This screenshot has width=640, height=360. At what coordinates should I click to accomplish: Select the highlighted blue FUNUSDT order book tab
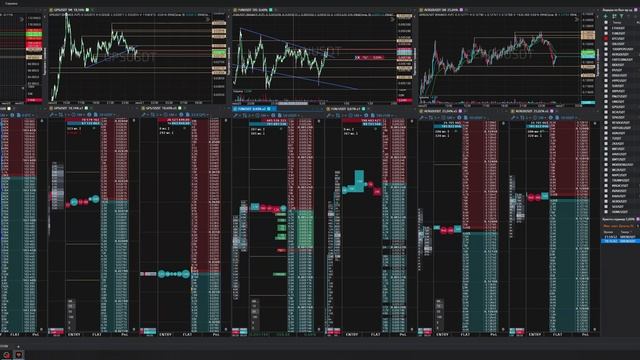pyautogui.click(x=253, y=109)
